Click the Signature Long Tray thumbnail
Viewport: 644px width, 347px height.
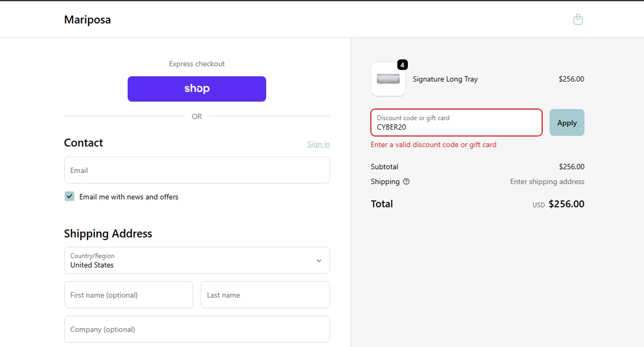click(388, 79)
